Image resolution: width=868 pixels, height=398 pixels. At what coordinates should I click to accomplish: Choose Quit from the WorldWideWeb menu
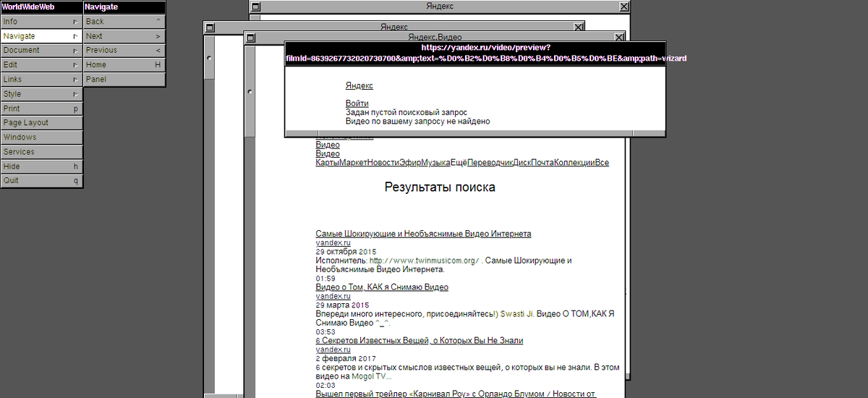point(42,181)
